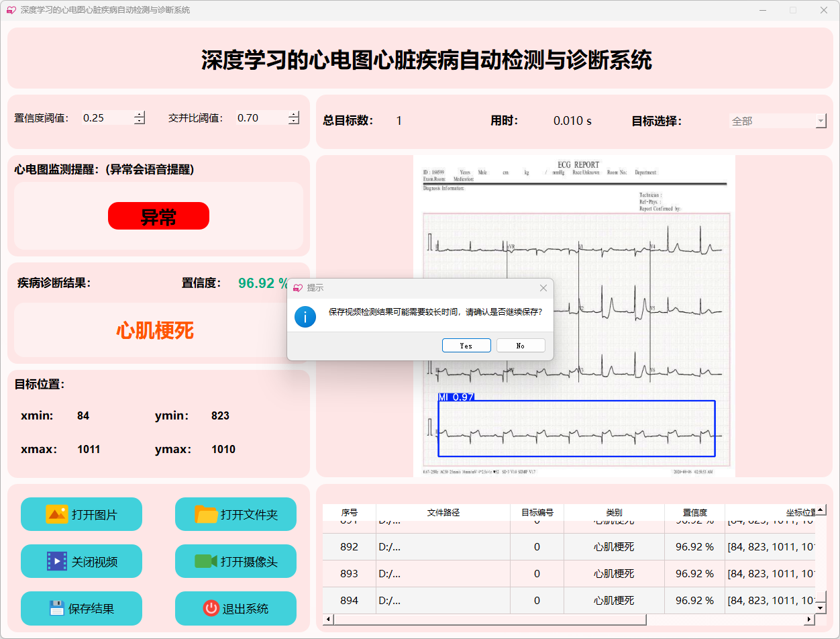Increase the 置信度阈值 value with up arrow
Screen dimensions: 840x639
pyautogui.click(x=140, y=114)
